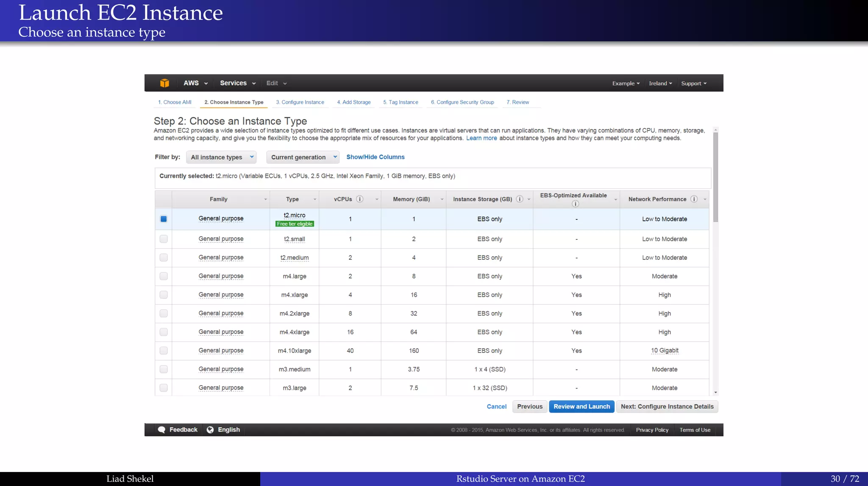Open EBS-Optimized Available info icon

tap(576, 204)
